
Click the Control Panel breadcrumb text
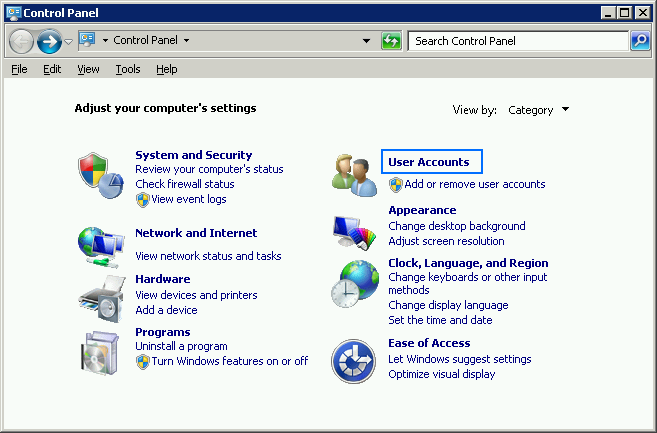click(145, 40)
